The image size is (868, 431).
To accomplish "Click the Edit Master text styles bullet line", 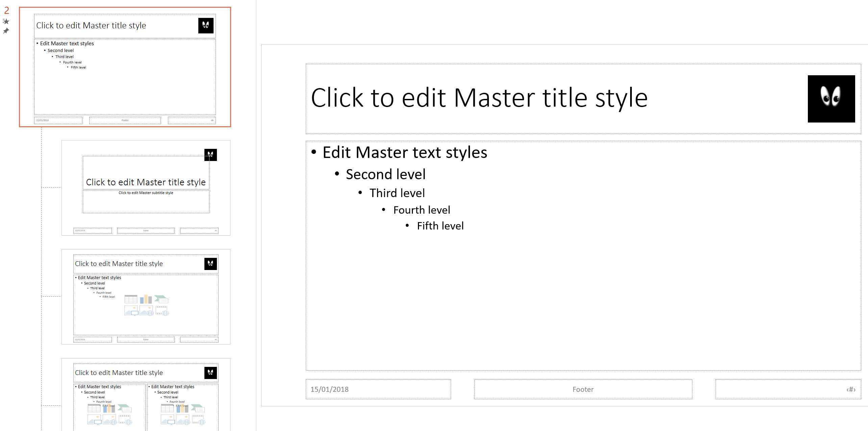I will [x=404, y=152].
